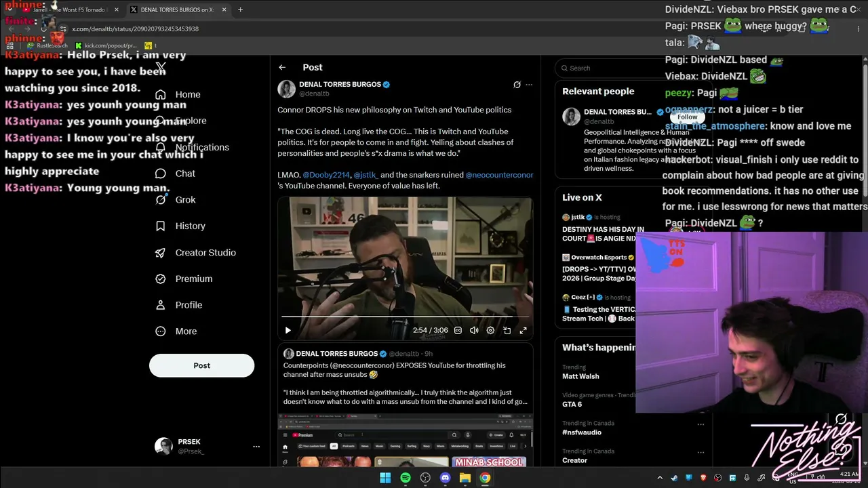
Task: Open the post's three-dot options menu
Action: (529, 85)
